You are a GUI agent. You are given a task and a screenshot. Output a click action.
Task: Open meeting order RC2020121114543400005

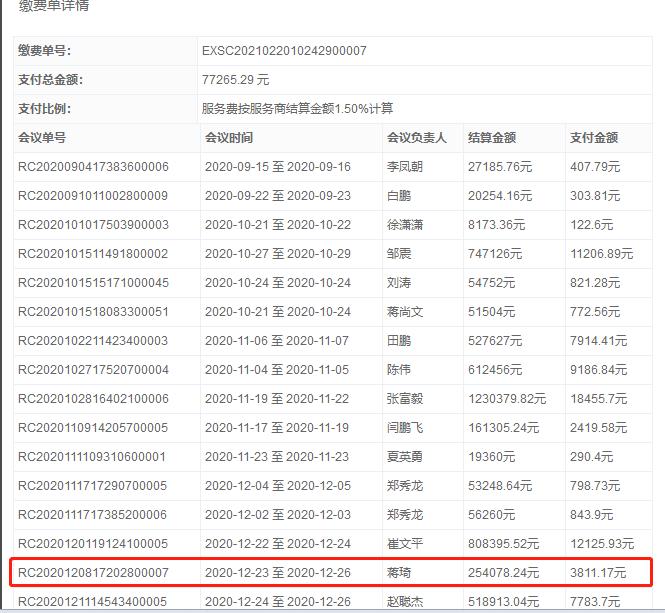coord(94,602)
